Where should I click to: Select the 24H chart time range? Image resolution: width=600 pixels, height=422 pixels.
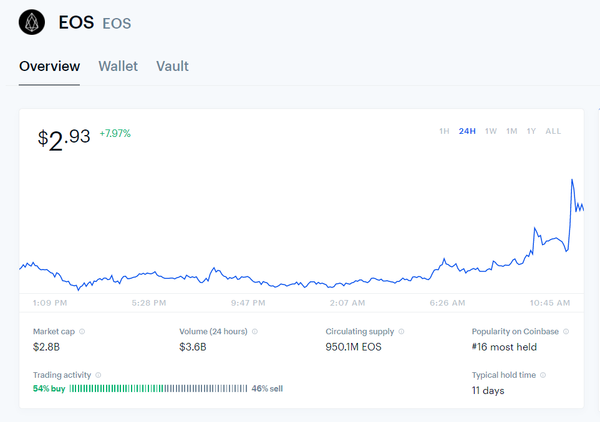467,131
